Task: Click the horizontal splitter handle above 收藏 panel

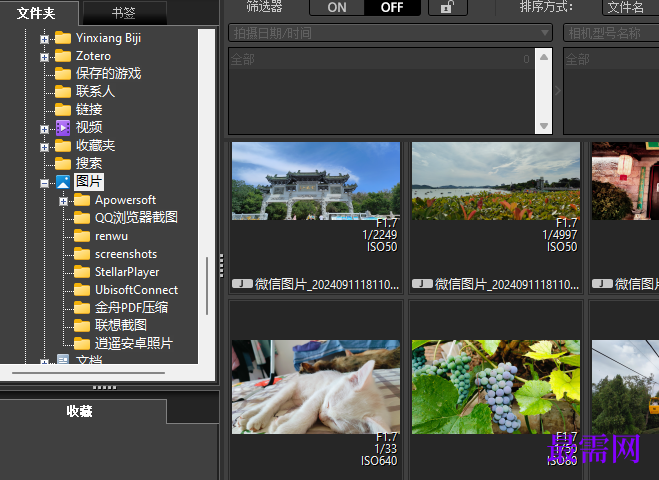Action: point(105,387)
